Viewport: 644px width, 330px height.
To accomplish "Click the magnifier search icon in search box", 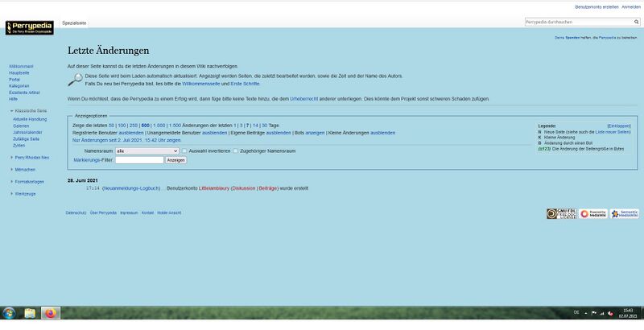I will 636,23.
